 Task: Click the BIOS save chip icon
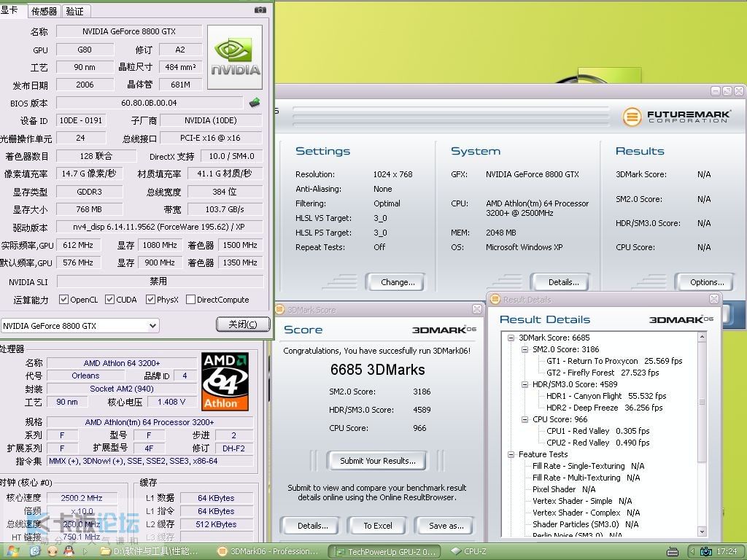(255, 102)
